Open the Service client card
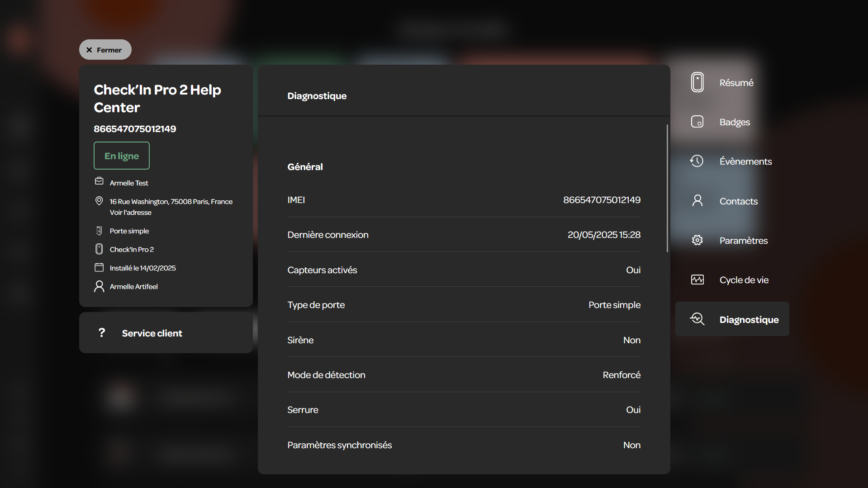868x488 pixels. click(x=166, y=333)
